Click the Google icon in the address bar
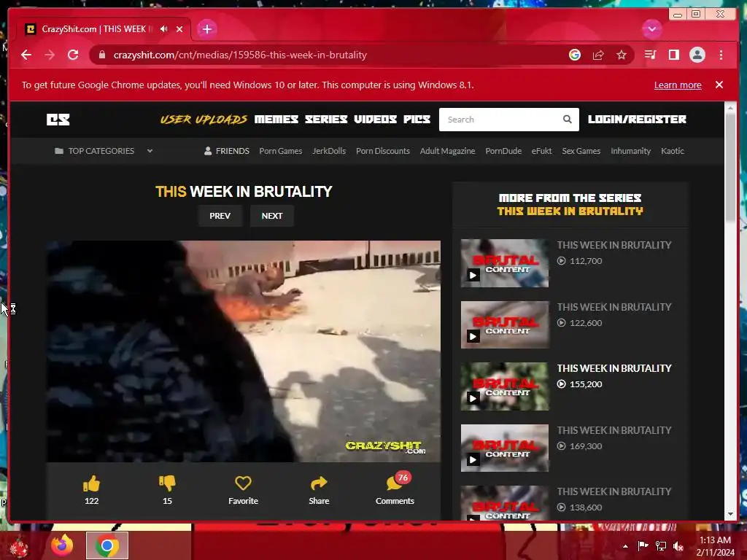This screenshot has height=560, width=747. (x=575, y=55)
